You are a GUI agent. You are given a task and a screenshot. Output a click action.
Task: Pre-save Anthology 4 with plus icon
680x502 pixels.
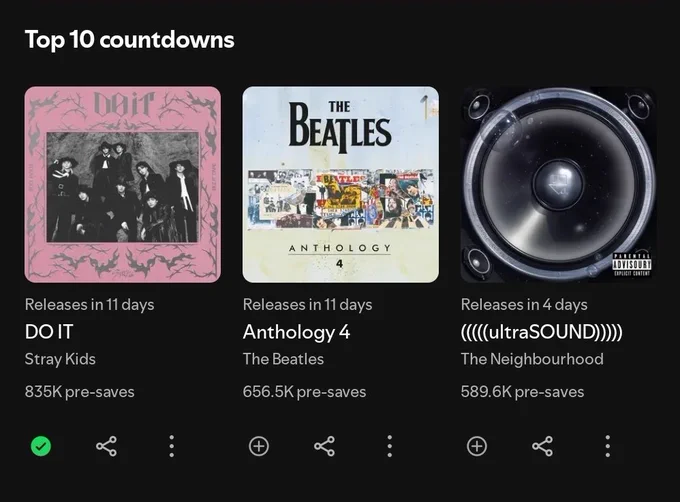tap(259, 446)
